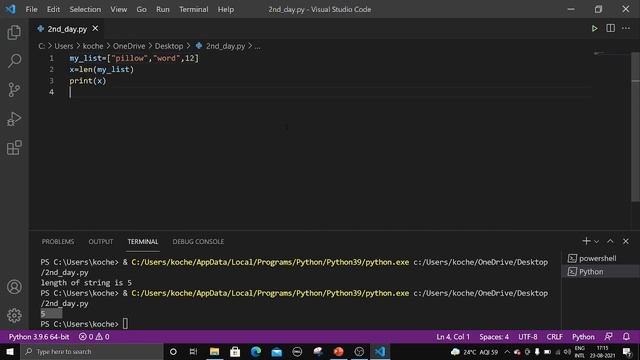Close the terminal panel
640x360 pixels.
(x=626, y=241)
